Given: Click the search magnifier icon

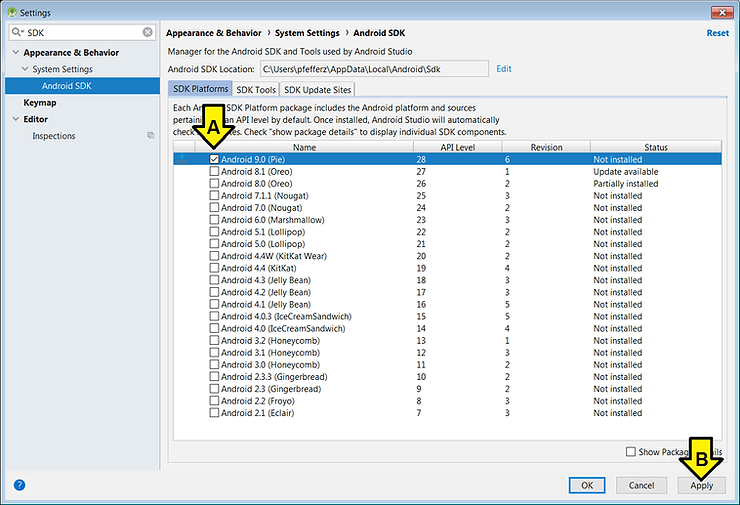Looking at the screenshot, I should pos(18,33).
